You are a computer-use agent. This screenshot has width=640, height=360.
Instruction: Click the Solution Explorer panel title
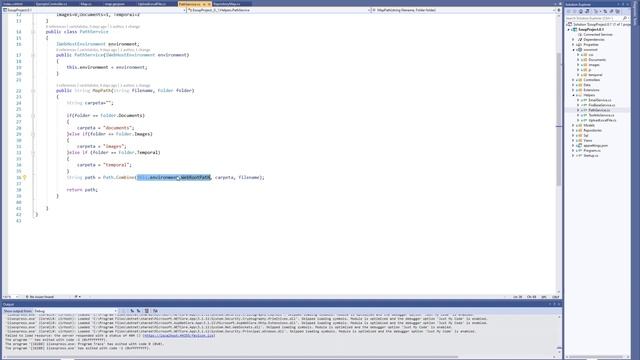tap(579, 4)
